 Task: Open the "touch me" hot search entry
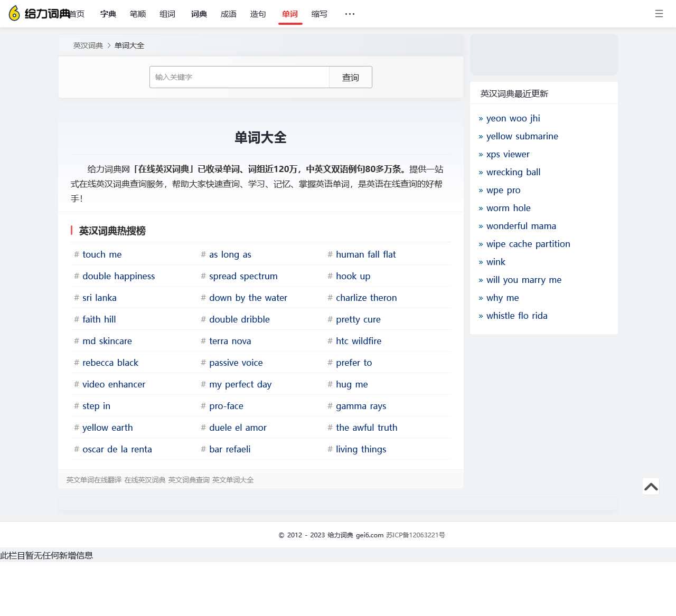coord(102,254)
